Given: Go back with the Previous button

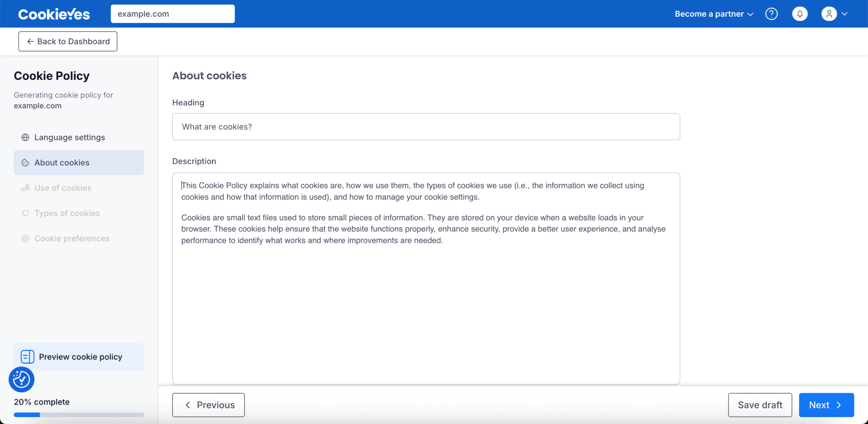Looking at the screenshot, I should click(x=209, y=405).
